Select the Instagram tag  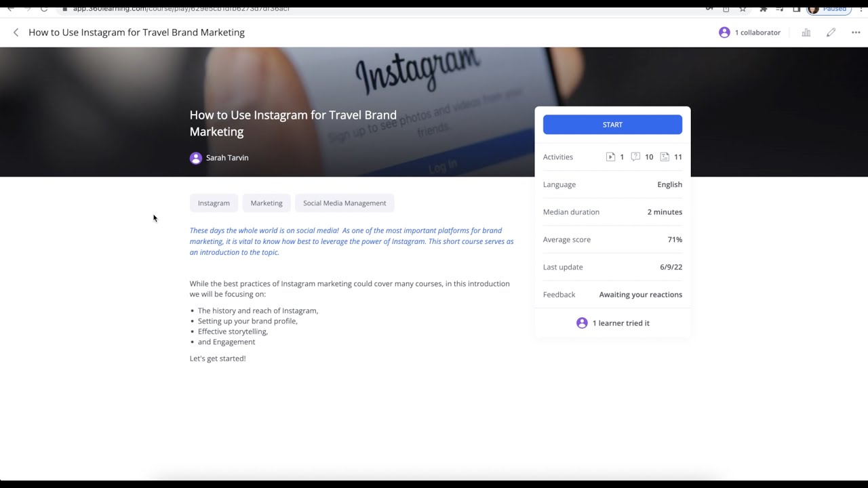214,203
